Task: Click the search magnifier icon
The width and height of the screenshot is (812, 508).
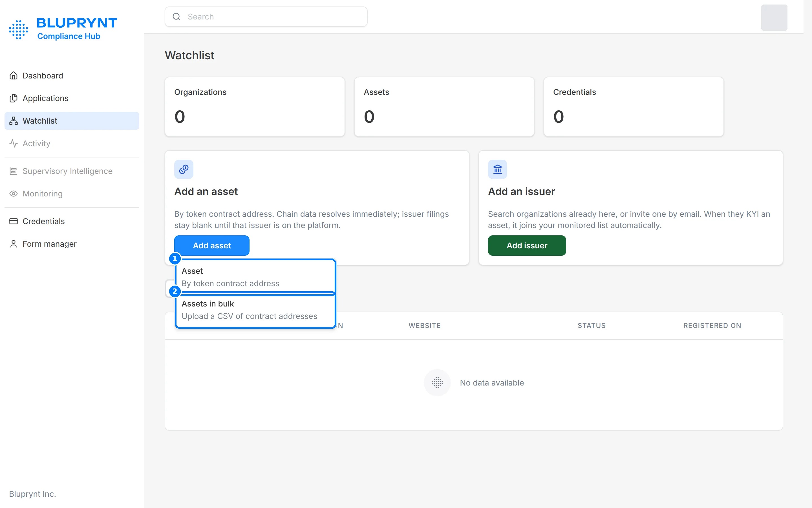Action: click(x=176, y=16)
